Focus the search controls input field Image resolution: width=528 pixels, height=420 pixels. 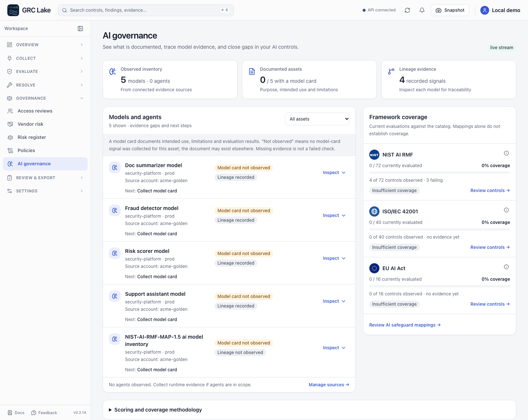pyautogui.click(x=146, y=10)
